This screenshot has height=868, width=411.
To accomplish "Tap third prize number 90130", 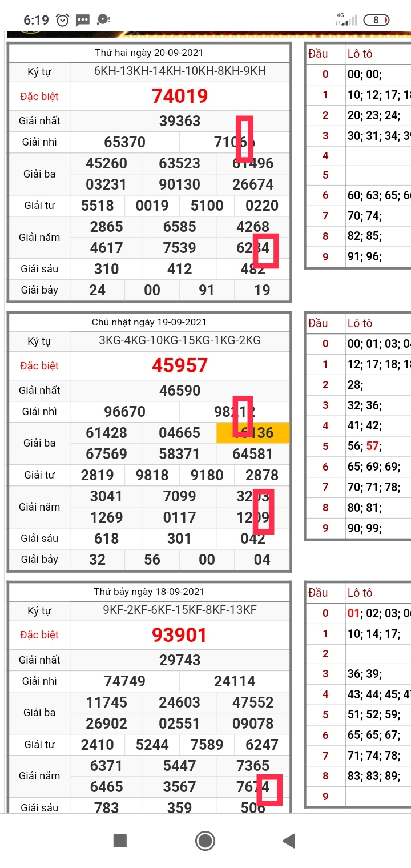I will (180, 184).
